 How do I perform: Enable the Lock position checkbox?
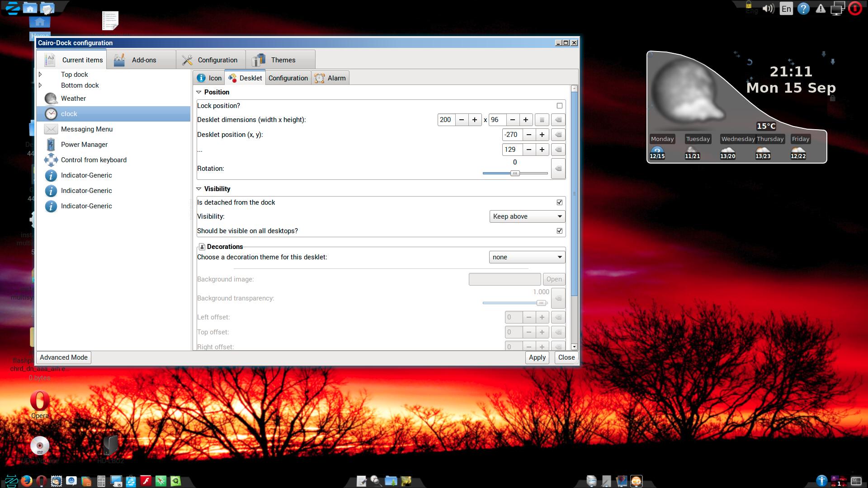[x=560, y=106]
